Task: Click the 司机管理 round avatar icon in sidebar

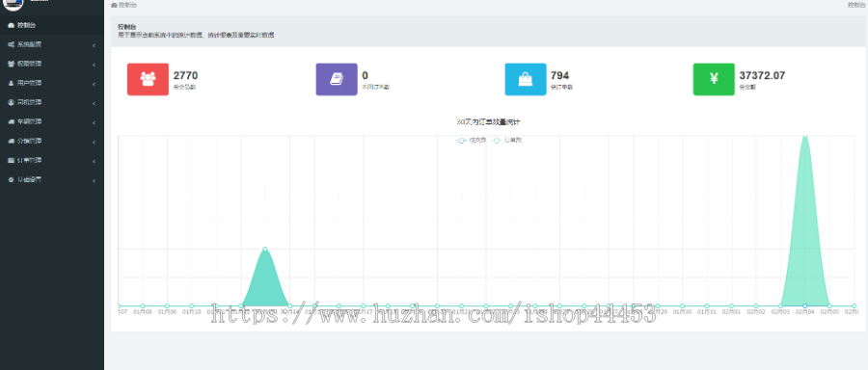Action: point(11,103)
